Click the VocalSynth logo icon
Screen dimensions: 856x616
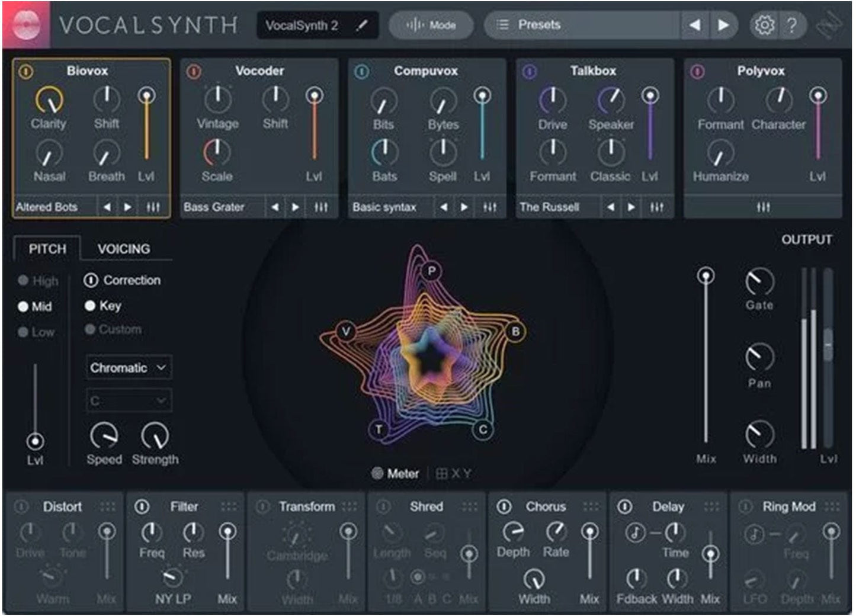[26, 25]
